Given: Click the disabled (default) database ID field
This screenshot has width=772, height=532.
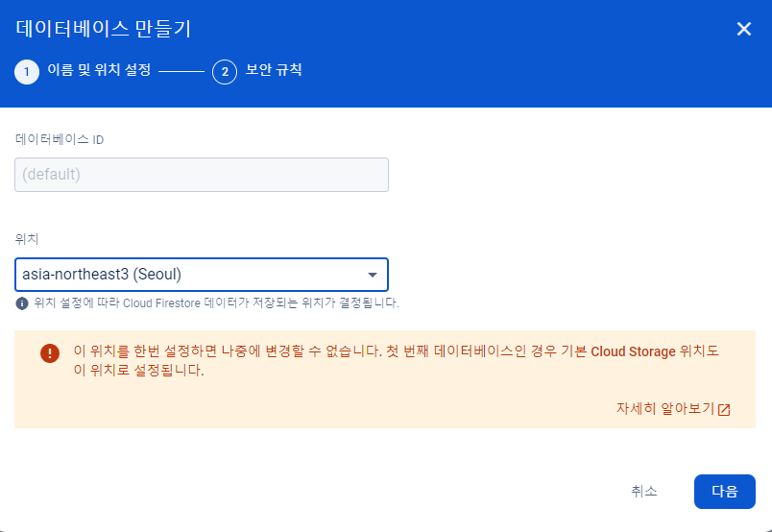Looking at the screenshot, I should [x=202, y=175].
